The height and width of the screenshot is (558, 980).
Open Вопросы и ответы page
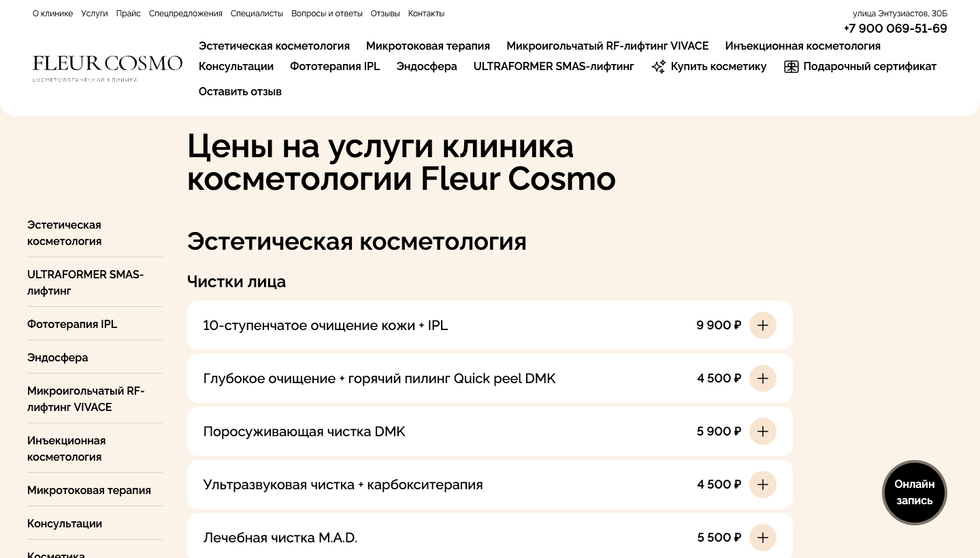pyautogui.click(x=327, y=14)
